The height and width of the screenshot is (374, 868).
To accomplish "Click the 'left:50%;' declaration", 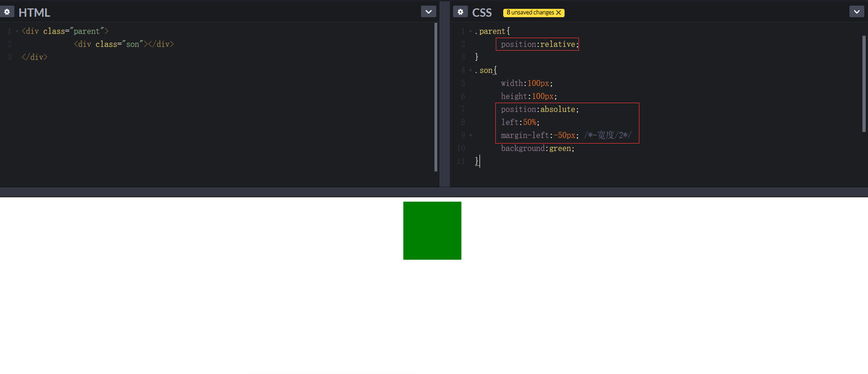I will pos(520,122).
